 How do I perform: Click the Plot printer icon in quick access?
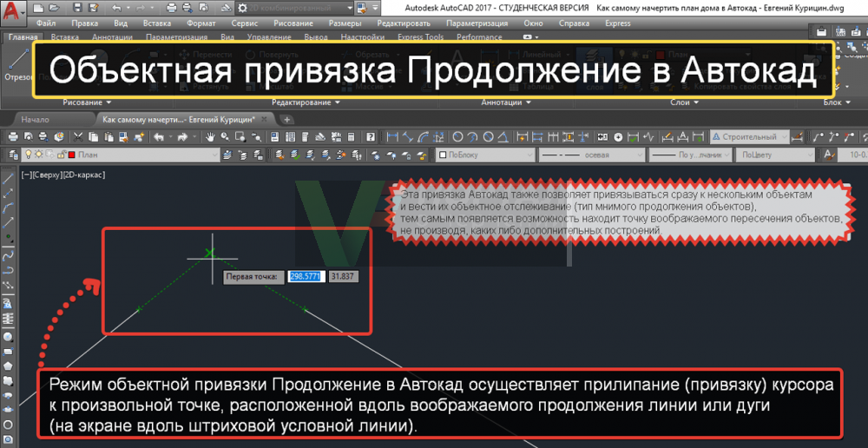click(x=173, y=8)
